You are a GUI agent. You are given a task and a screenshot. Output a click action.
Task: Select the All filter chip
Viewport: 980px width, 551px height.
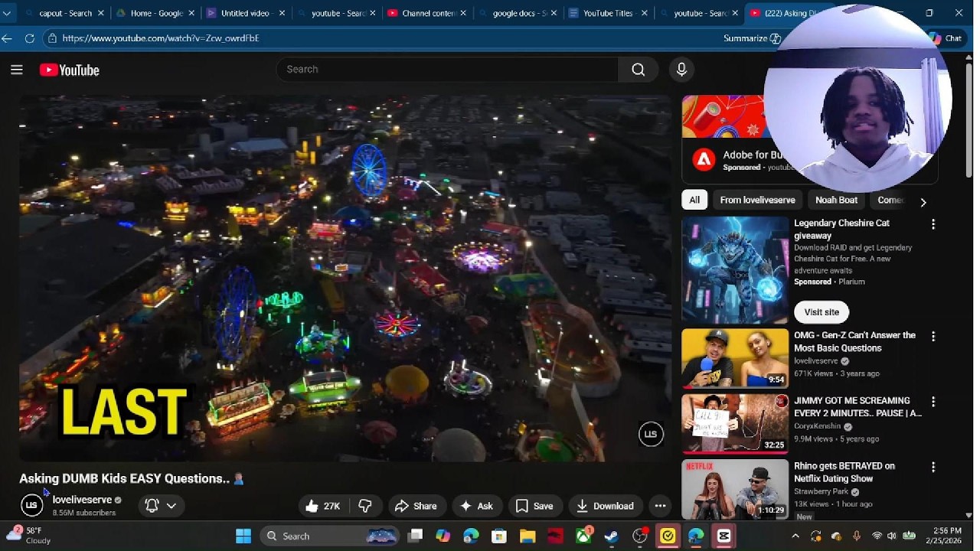click(694, 200)
